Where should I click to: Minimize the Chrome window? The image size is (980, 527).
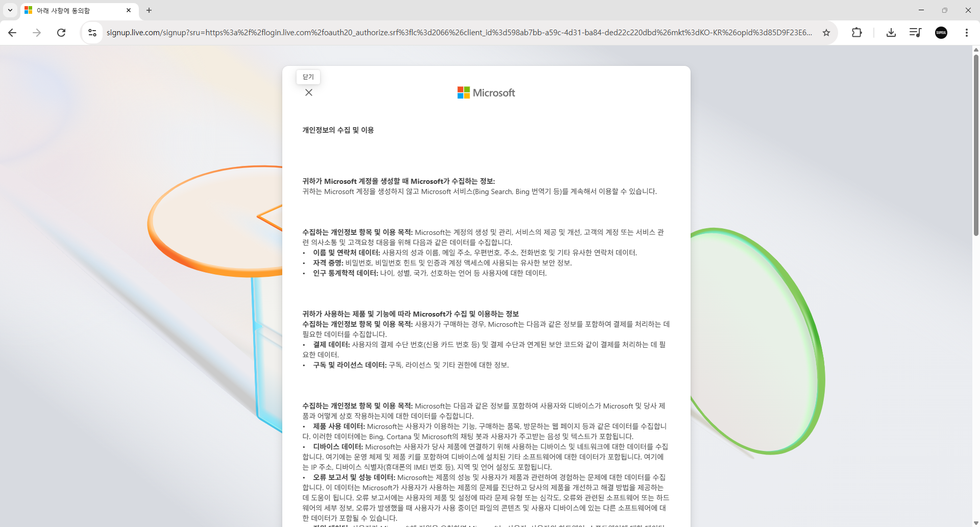tap(921, 10)
